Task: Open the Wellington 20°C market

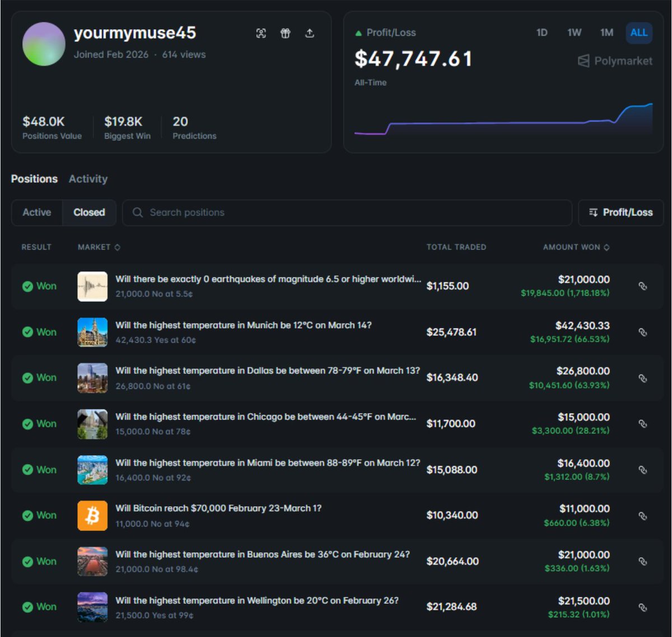Action: 257,601
